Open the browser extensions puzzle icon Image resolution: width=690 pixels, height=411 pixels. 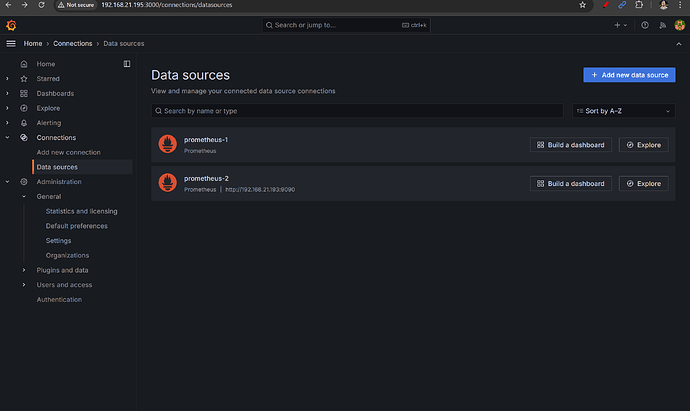[x=639, y=5]
